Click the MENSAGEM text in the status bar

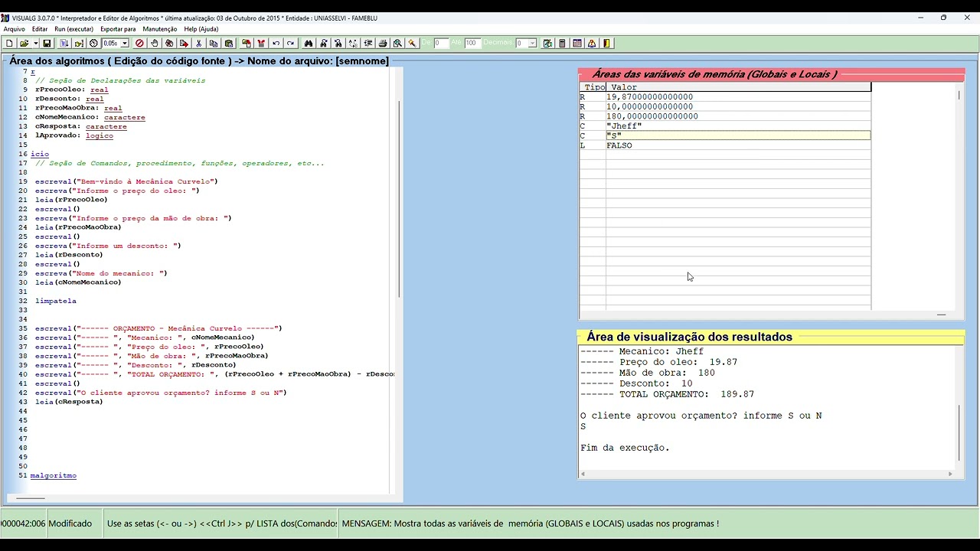pyautogui.click(x=531, y=523)
